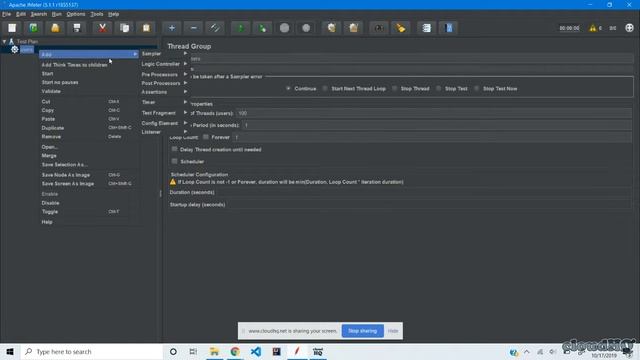Open Google Chrome from the taskbar
640x360 pixels.
click(x=235, y=351)
